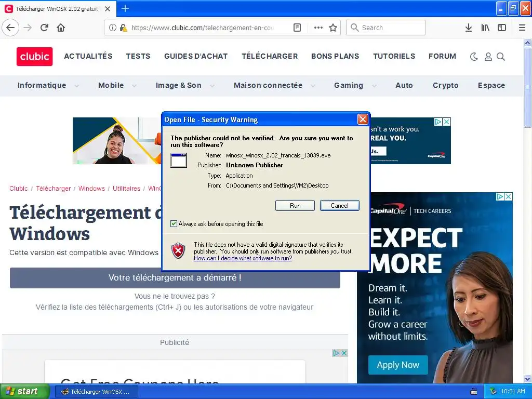532x399 pixels.
Task: Open the FORUM menu item
Action: [x=443, y=56]
